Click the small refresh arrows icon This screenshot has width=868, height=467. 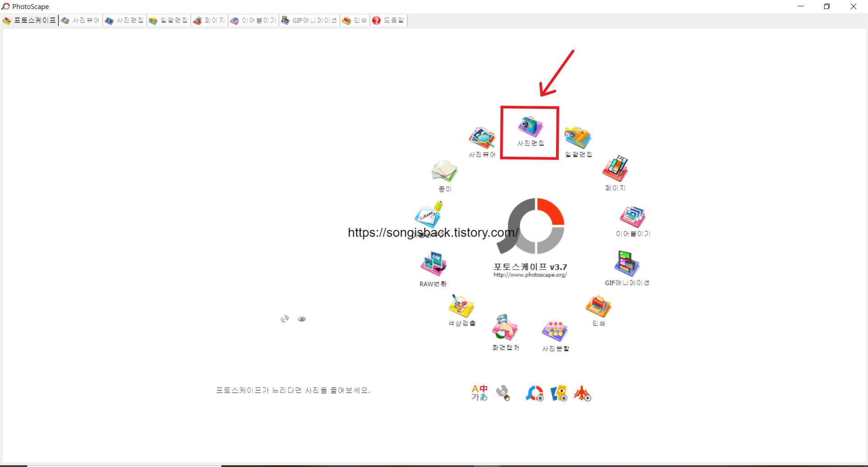(284, 319)
